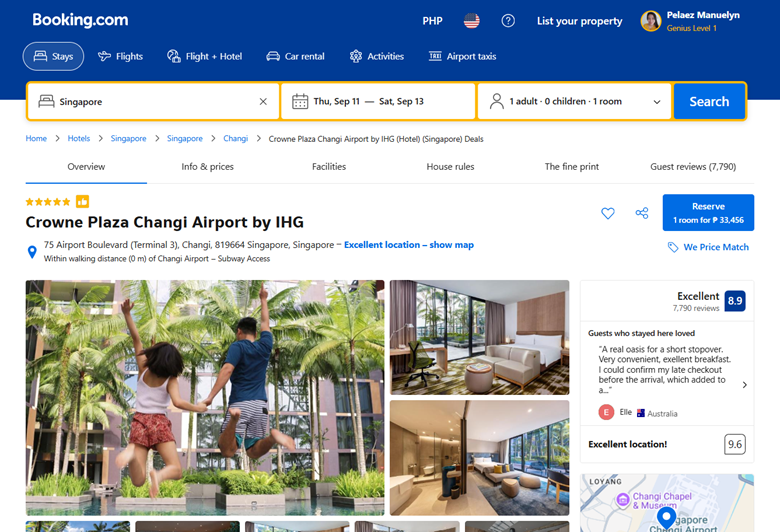Viewport: 780px width, 532px height.
Task: Switch to the Facilities tab
Action: pyautogui.click(x=328, y=167)
